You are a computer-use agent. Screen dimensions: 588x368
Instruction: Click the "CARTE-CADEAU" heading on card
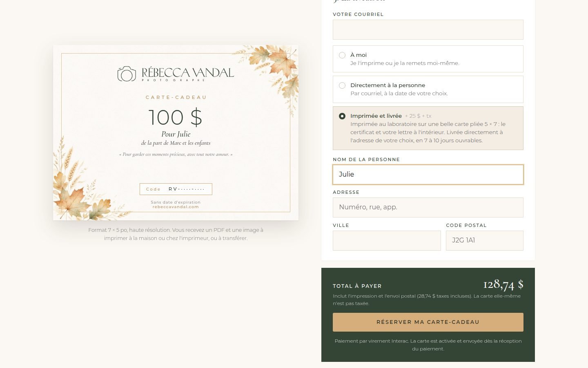[176, 97]
